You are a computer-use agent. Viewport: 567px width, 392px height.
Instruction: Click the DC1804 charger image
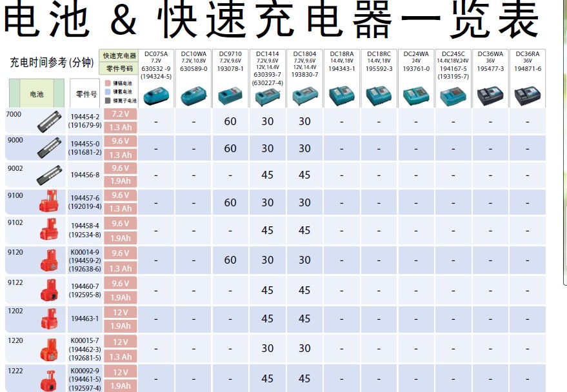[304, 96]
